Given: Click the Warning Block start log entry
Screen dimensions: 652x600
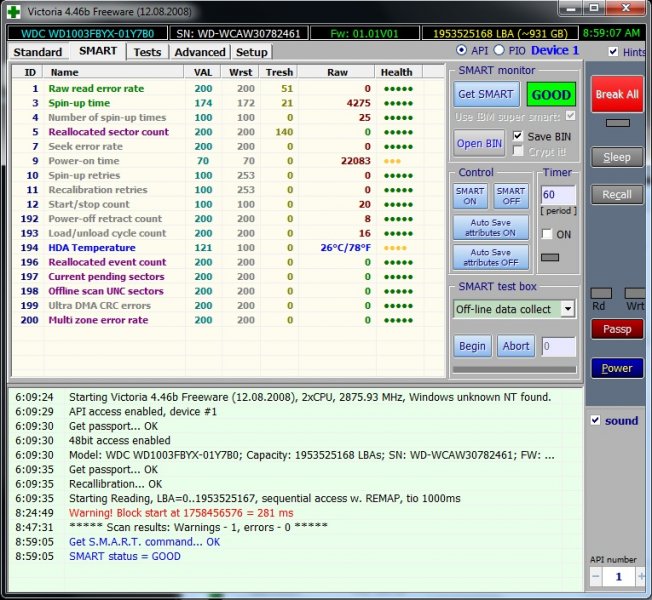Looking at the screenshot, I should click(x=181, y=513).
